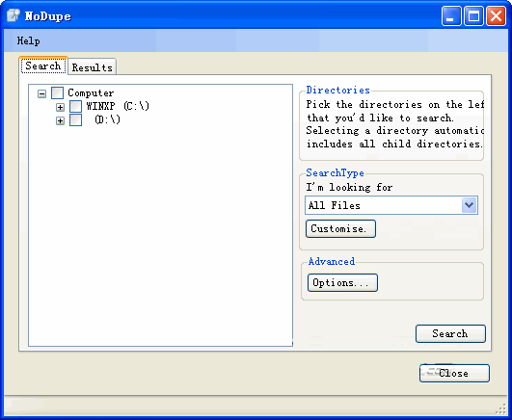Viewport: 512px width, 420px height.
Task: Open advanced Options... dialog
Action: 342,282
